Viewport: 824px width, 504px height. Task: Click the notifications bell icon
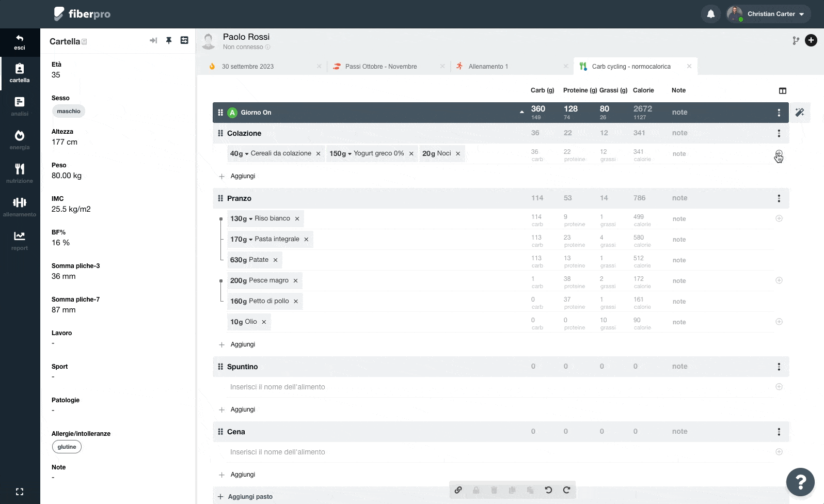(711, 14)
